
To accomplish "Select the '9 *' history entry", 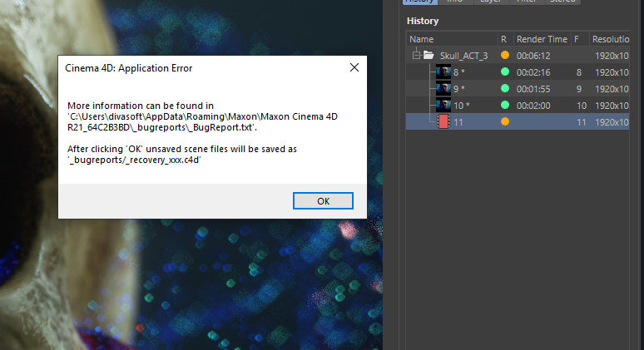I will (x=459, y=89).
